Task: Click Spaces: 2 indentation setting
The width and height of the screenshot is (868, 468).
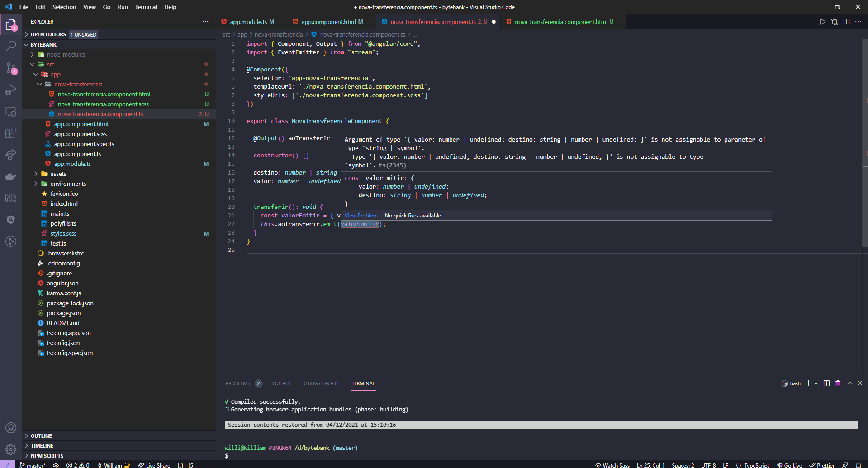Action: (x=683, y=465)
